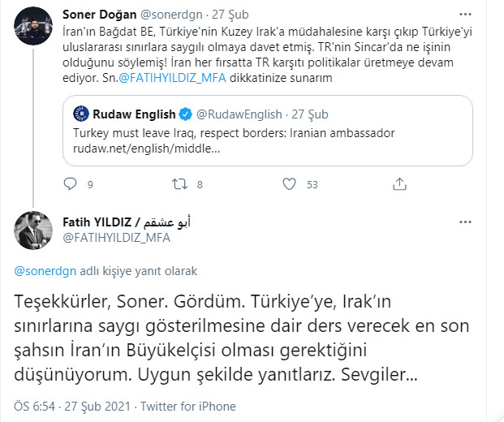Click the 53 likes count
This screenshot has height=422, width=504.
312,185
